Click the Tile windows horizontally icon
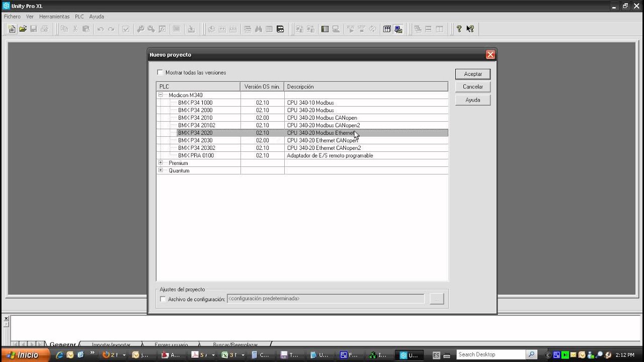This screenshot has width=644, height=362. click(429, 29)
